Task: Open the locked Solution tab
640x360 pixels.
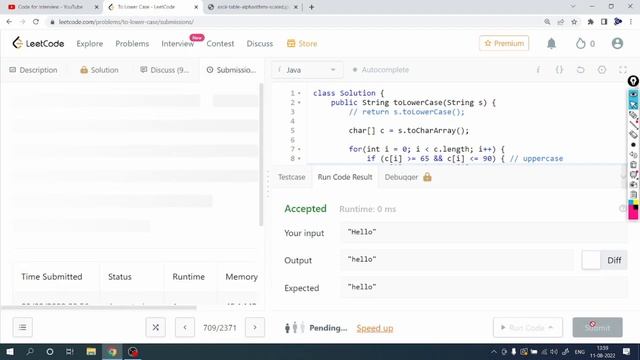Action: (99, 70)
